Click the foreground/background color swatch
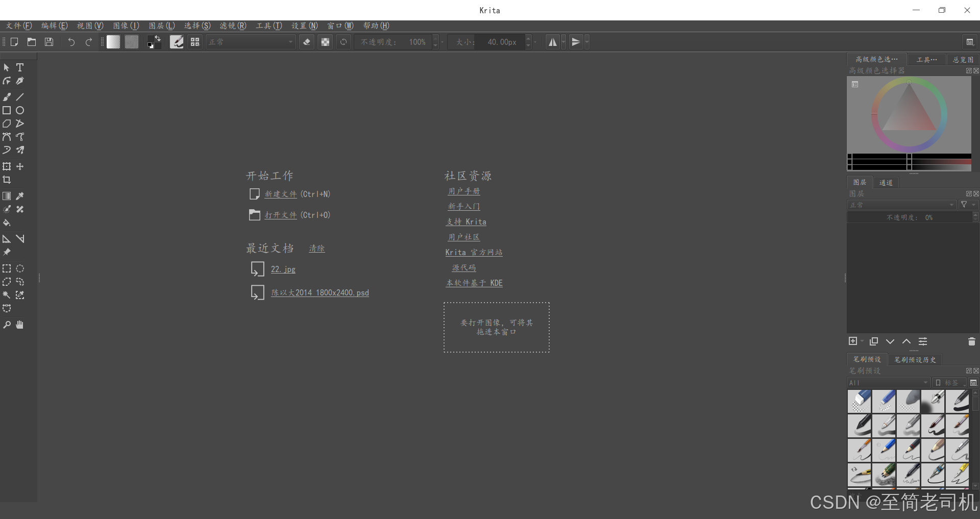Screen dimensions: 980x519 pos(154,42)
